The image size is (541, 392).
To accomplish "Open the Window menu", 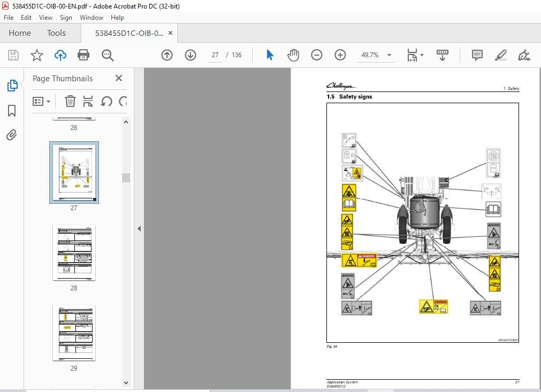I will [x=92, y=18].
